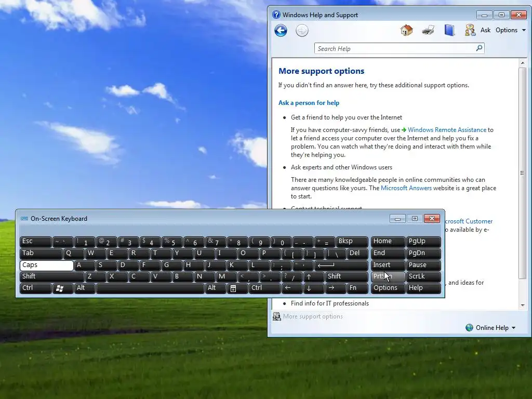Click the Help window scrollbar thumb
Screen dimensions: 532x399
tap(522, 173)
